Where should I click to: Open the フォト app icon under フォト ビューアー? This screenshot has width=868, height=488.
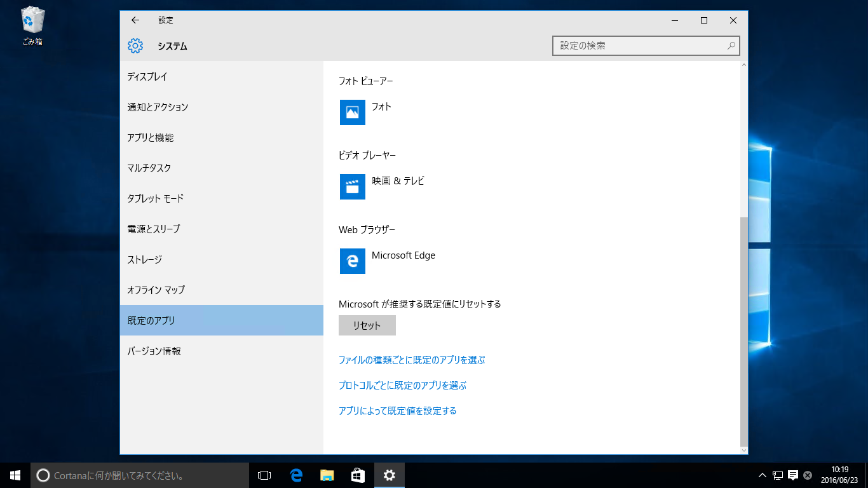(352, 112)
